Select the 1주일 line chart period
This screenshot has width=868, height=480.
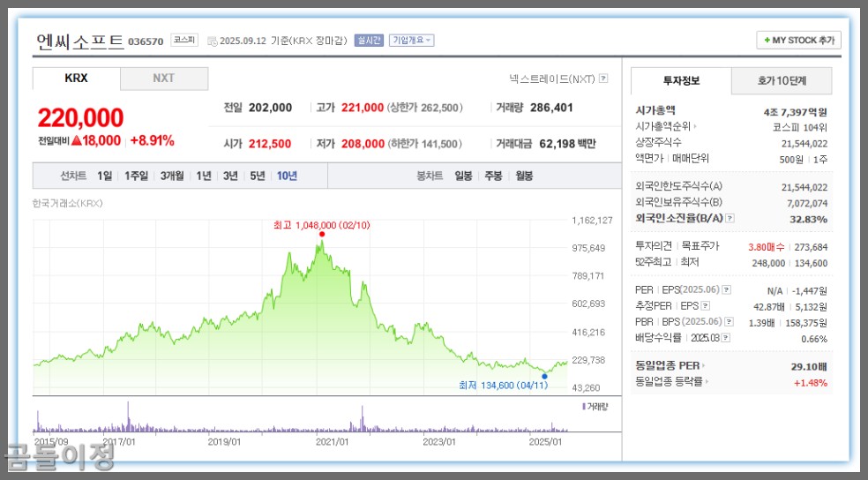pos(136,176)
